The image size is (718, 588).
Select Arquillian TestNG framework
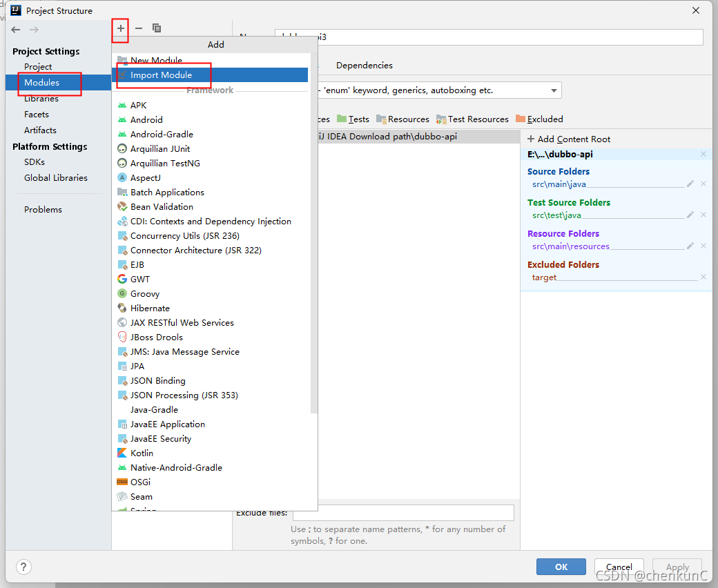click(x=210, y=164)
